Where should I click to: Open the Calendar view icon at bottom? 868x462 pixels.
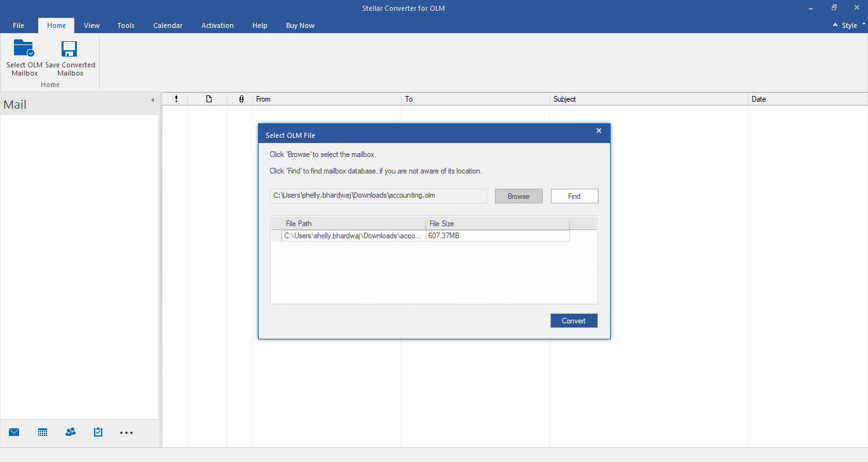(x=43, y=432)
